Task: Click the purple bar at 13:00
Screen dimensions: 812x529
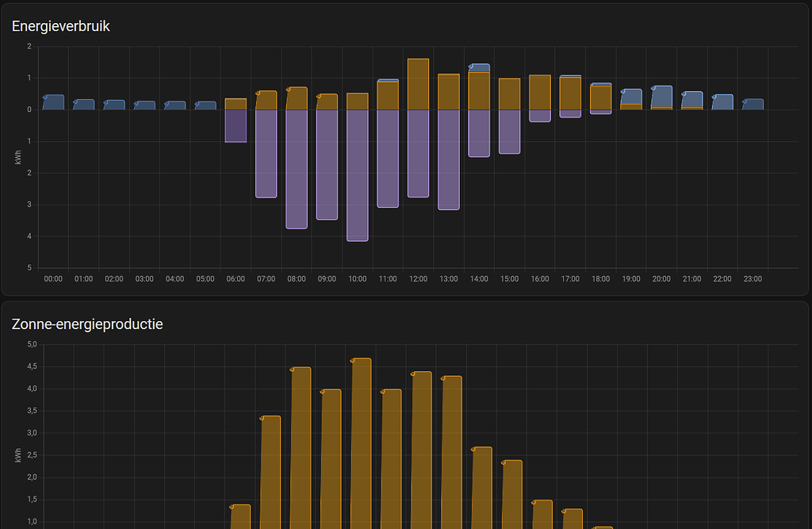Action: coord(448,159)
